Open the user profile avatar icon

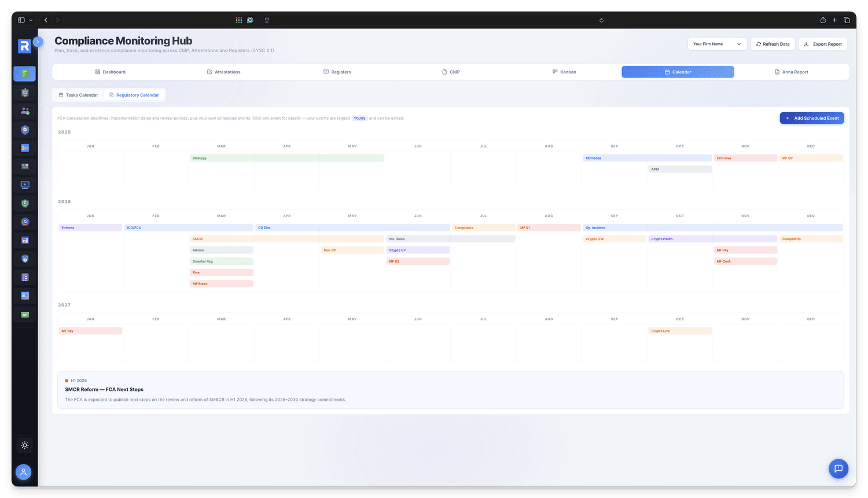pos(24,473)
